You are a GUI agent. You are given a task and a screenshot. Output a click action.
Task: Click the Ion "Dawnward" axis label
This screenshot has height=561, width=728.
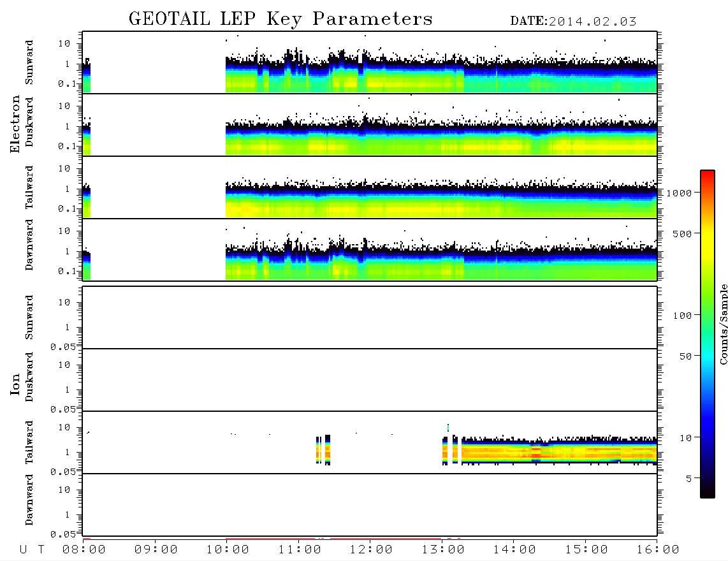29,500
